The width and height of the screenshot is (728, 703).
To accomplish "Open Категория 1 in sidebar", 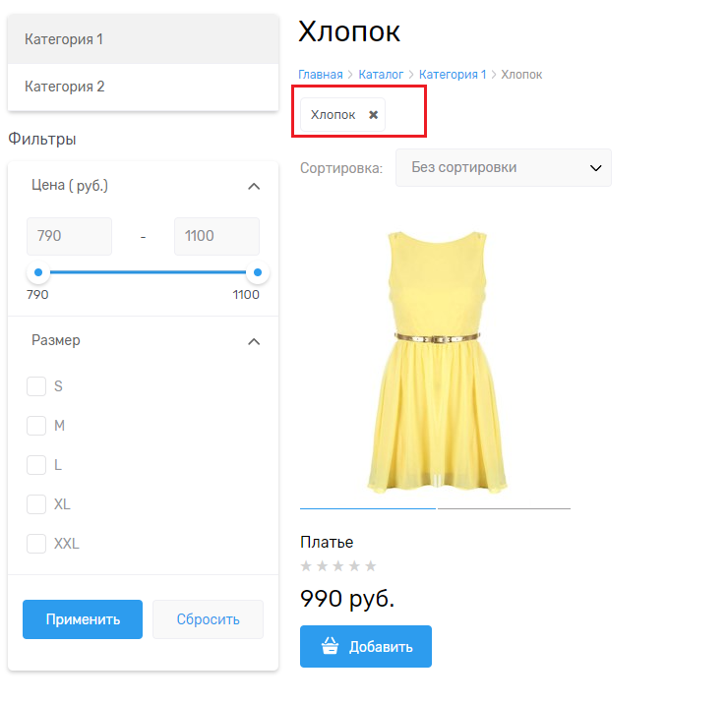I will pos(143,39).
